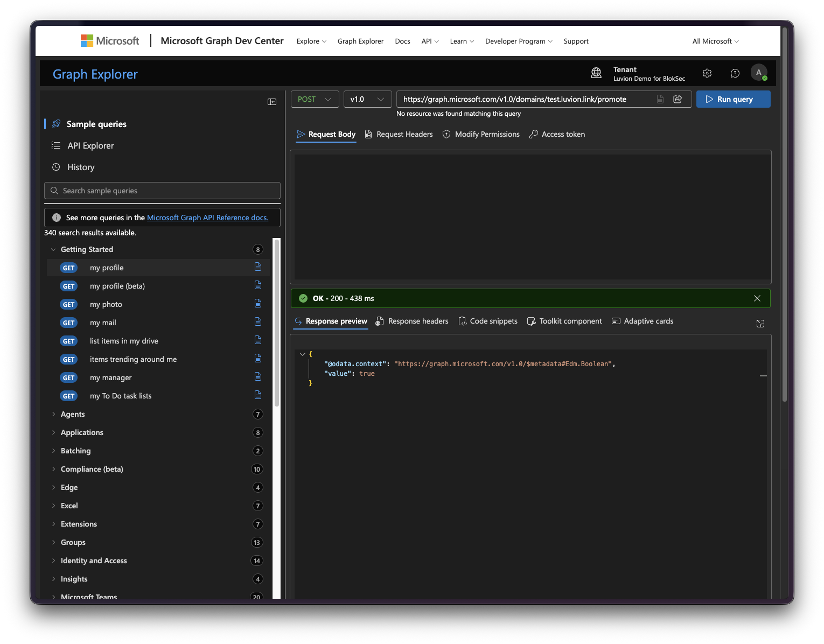Open the user avatar profile icon

759,73
